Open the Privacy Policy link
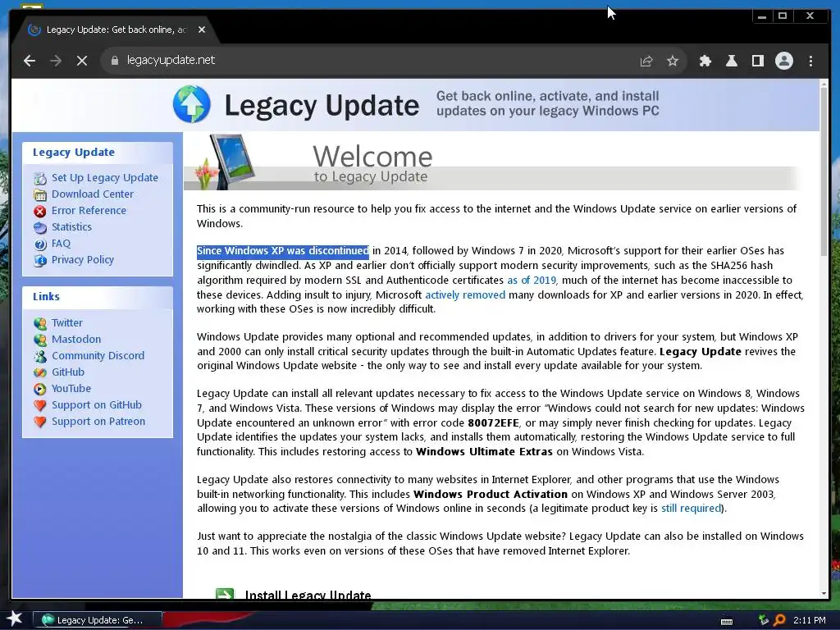840x630 pixels. point(83,260)
